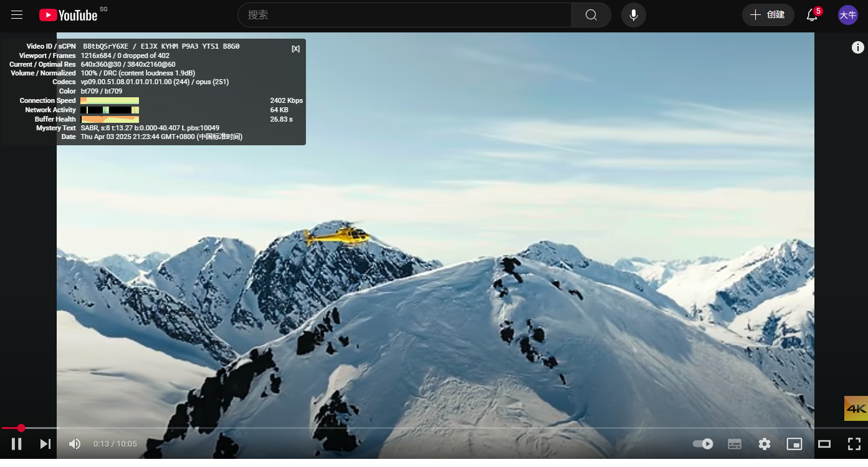Show the video info card icon
868x467 pixels.
[858, 47]
